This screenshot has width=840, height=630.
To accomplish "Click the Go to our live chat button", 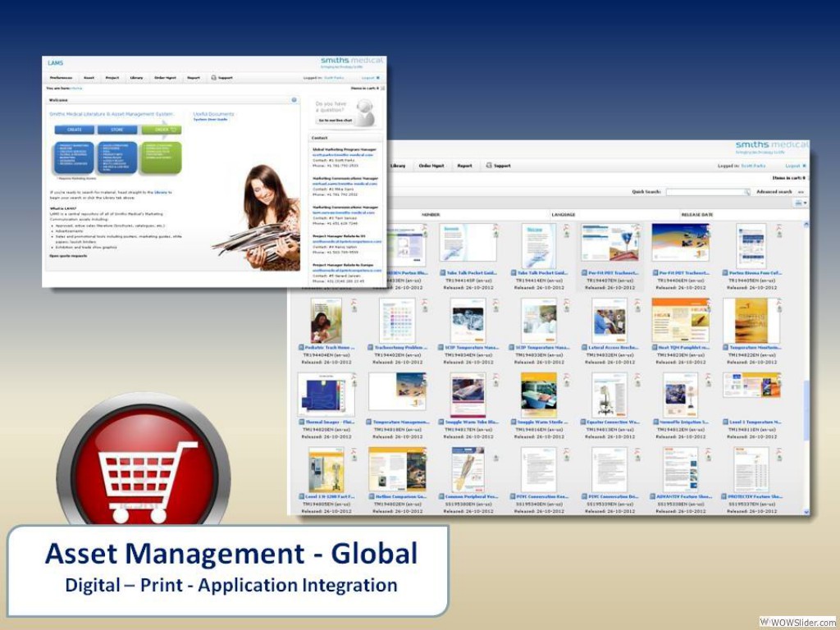I will tap(336, 121).
